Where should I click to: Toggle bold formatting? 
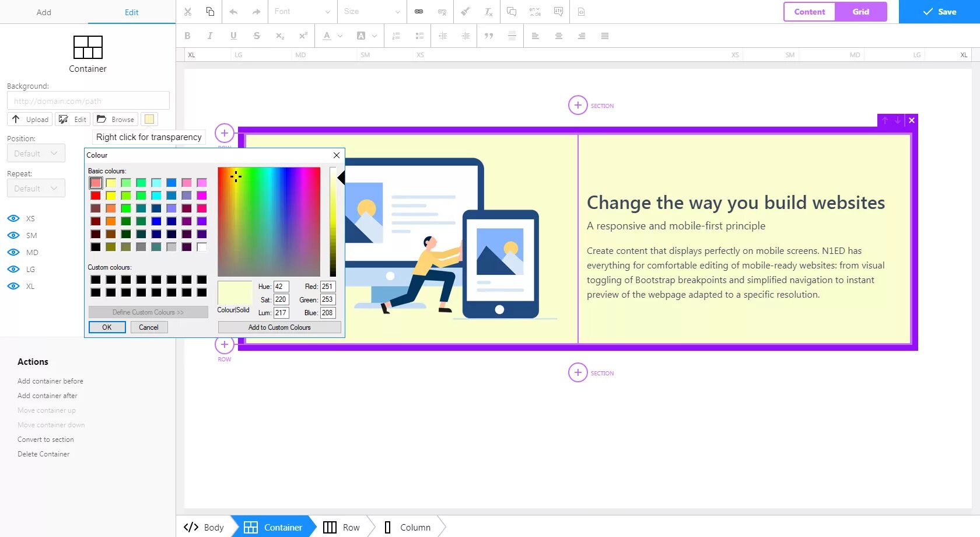tap(187, 36)
